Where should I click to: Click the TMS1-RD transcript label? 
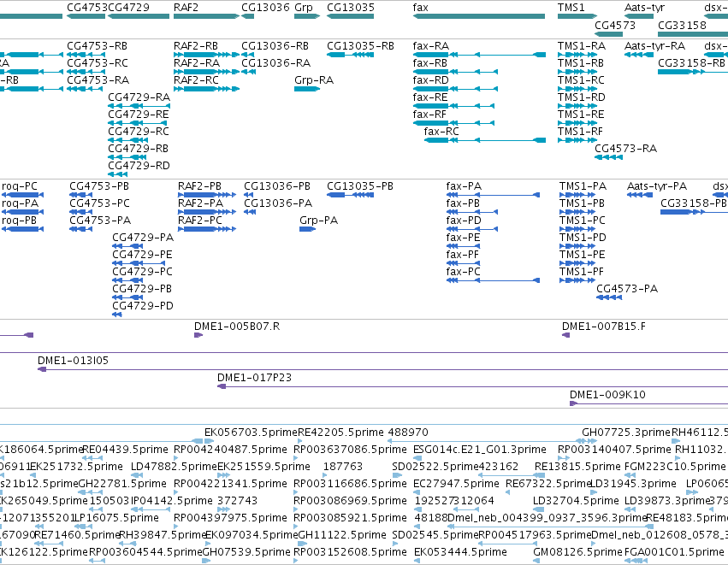pos(581,97)
